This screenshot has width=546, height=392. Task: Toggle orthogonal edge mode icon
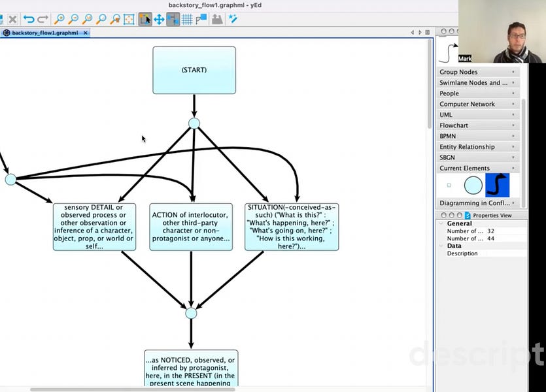click(x=173, y=19)
